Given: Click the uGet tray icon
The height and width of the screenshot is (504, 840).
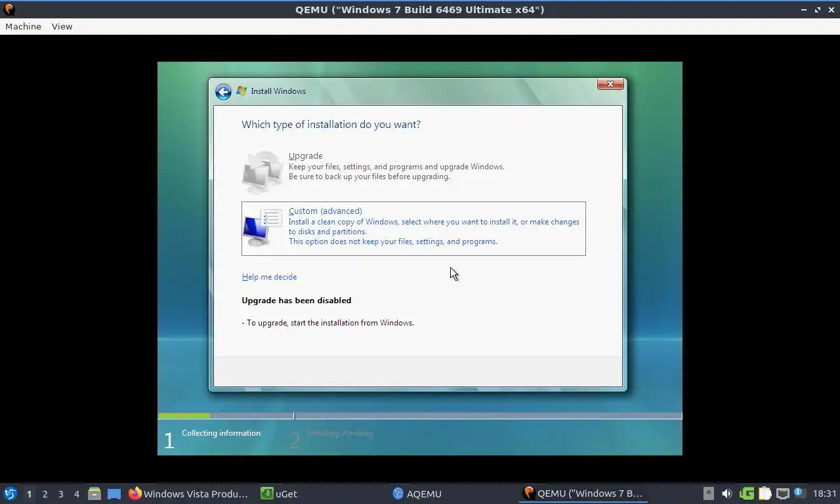Looking at the screenshot, I should (746, 493).
